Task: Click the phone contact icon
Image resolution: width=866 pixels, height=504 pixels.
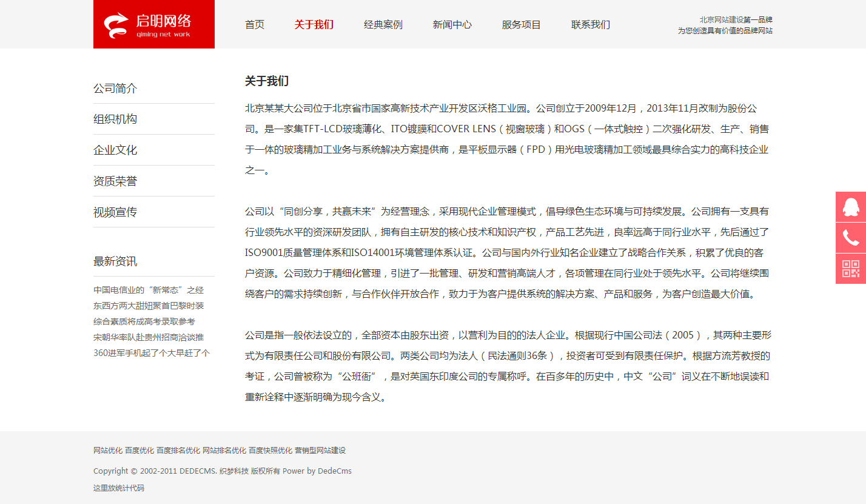Action: (851, 238)
